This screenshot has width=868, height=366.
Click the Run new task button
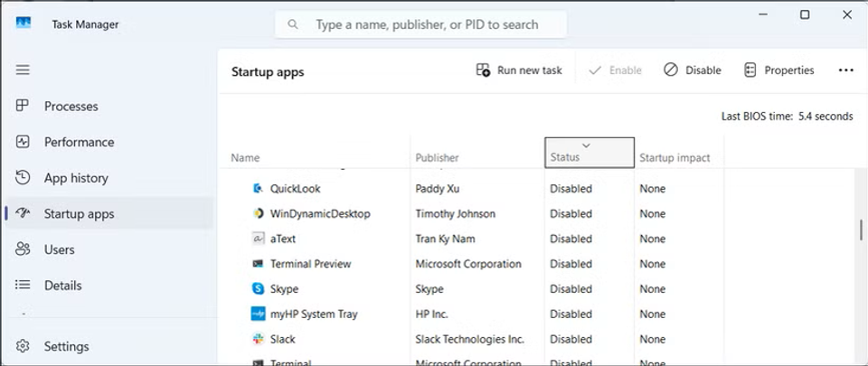coord(519,70)
